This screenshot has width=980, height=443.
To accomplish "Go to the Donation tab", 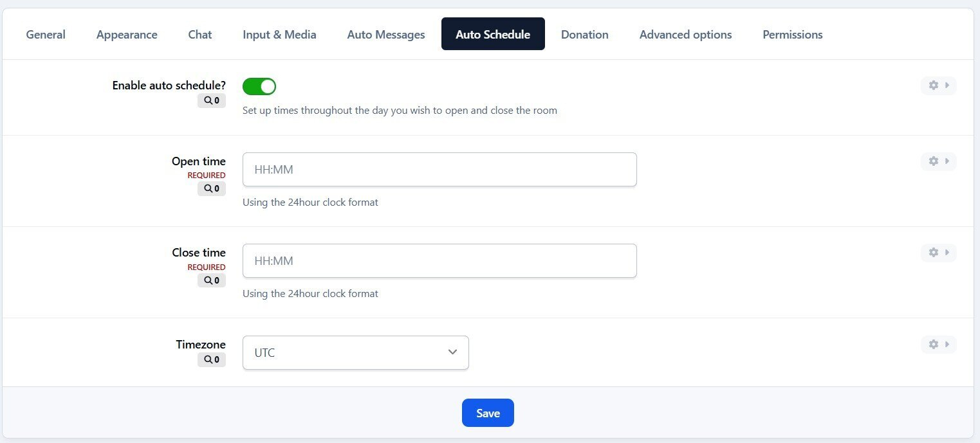I will tap(584, 35).
